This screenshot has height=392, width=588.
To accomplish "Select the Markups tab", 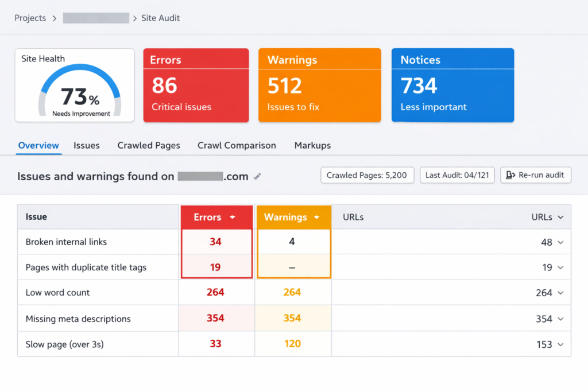I will (x=312, y=145).
